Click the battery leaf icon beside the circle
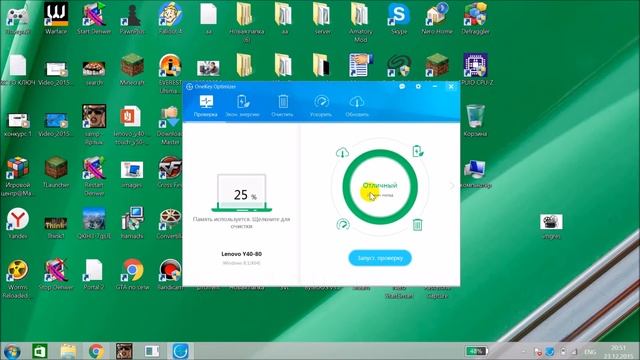Image resolution: width=640 pixels, height=360 pixels. [418, 151]
